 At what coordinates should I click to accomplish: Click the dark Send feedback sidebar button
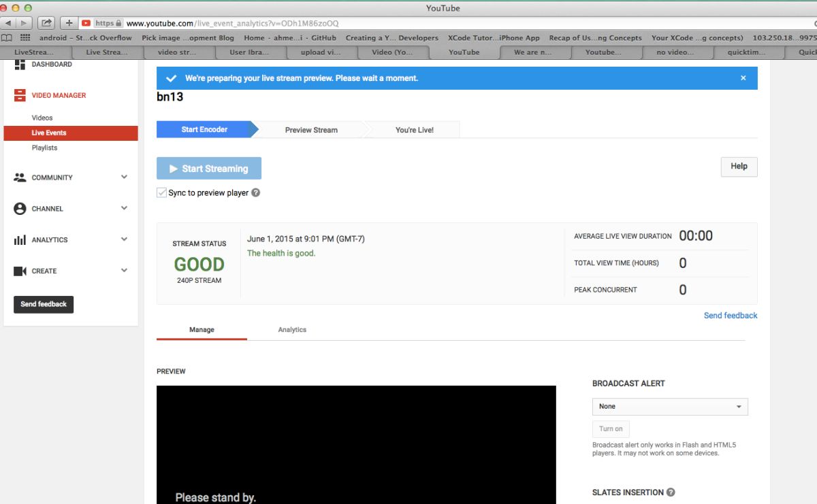click(44, 305)
